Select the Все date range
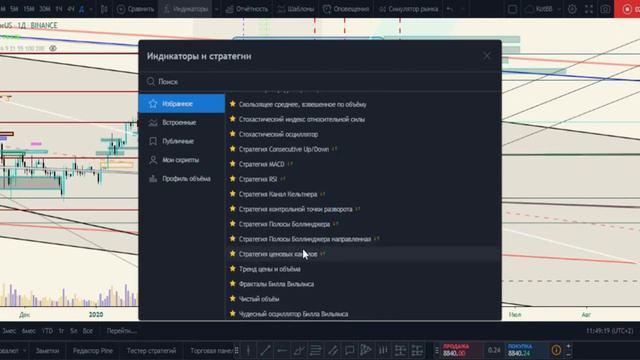Image resolution: width=640 pixels, height=360 pixels. point(88,331)
